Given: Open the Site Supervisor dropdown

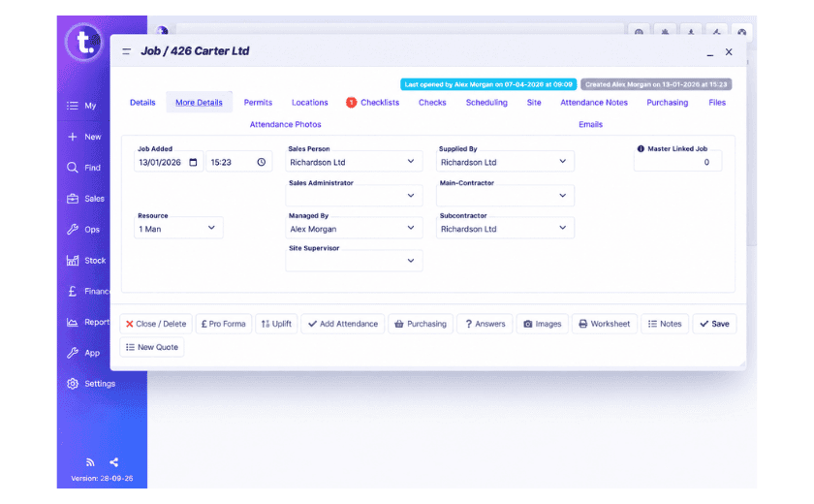Looking at the screenshot, I should 354,261.
